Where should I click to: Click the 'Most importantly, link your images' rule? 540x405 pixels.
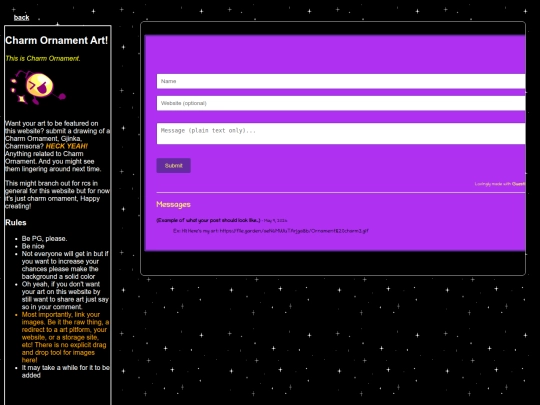(x=65, y=338)
